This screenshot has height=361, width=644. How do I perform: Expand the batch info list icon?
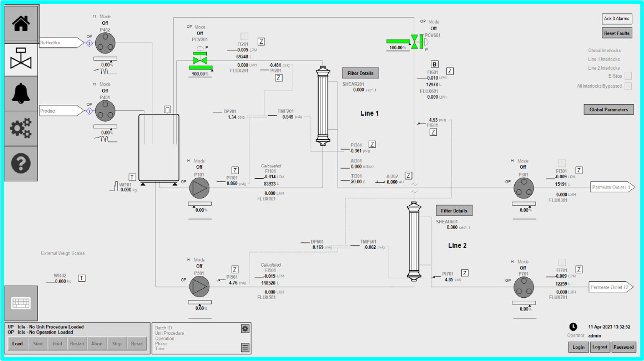245,347
